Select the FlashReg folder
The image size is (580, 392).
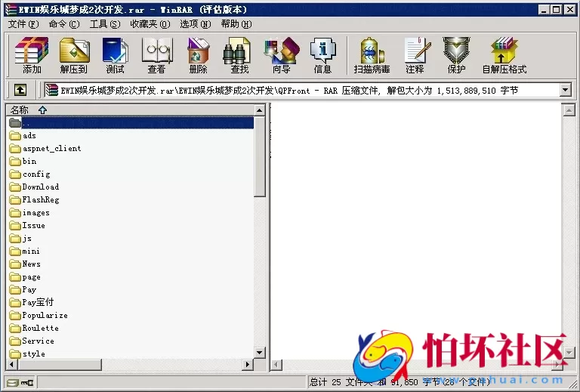40,199
